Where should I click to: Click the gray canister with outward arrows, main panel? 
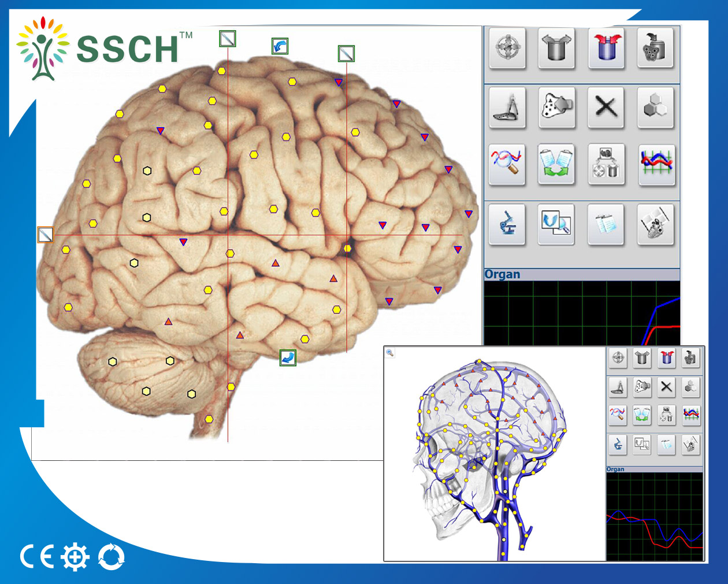point(557,49)
